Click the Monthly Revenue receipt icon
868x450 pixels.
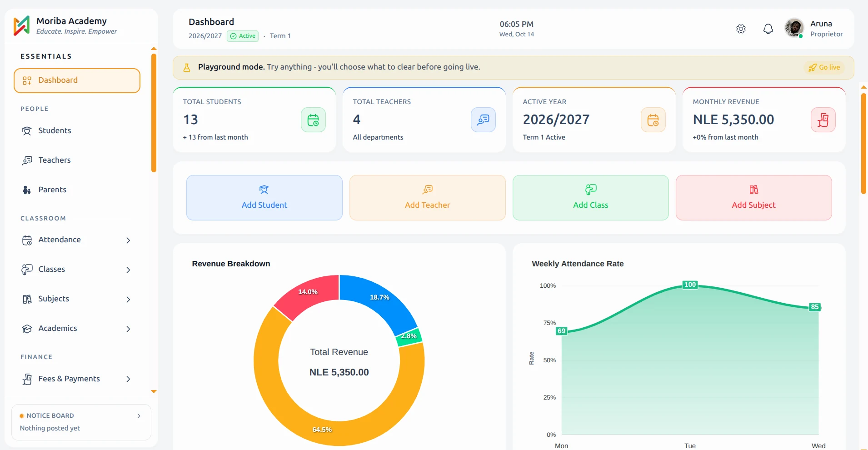823,120
